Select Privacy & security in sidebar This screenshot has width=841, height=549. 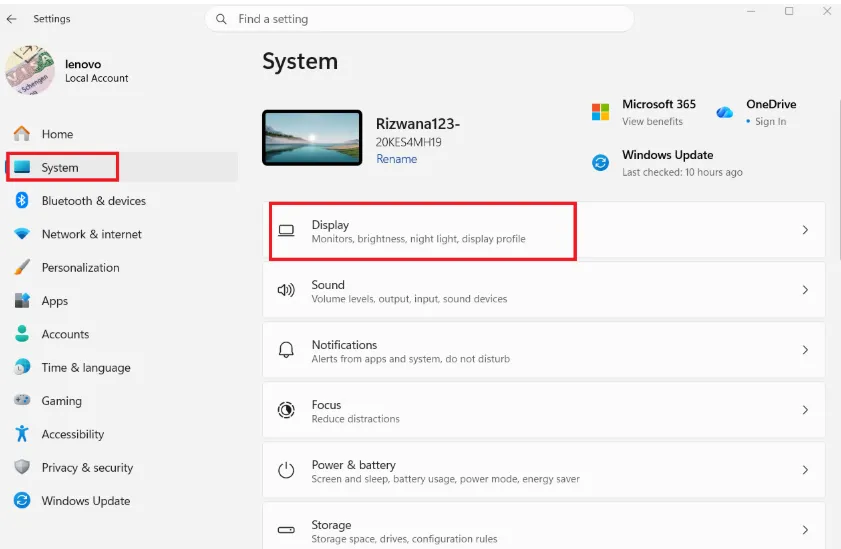coord(122,467)
